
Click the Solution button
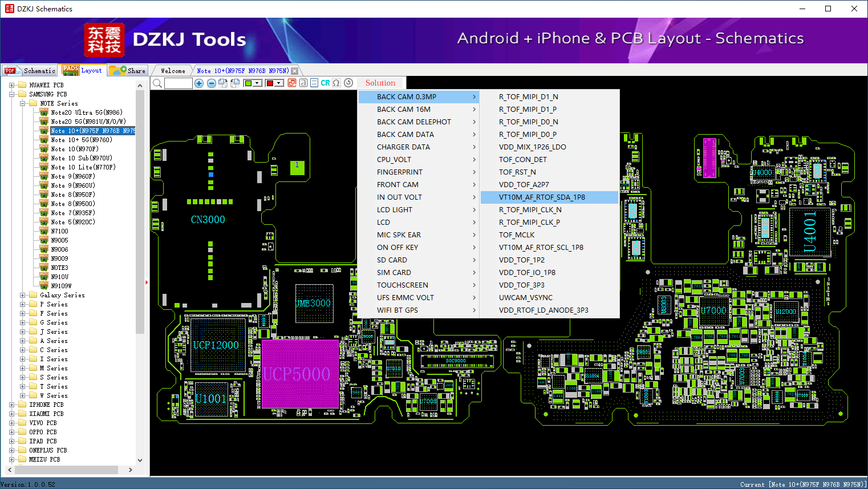point(380,83)
